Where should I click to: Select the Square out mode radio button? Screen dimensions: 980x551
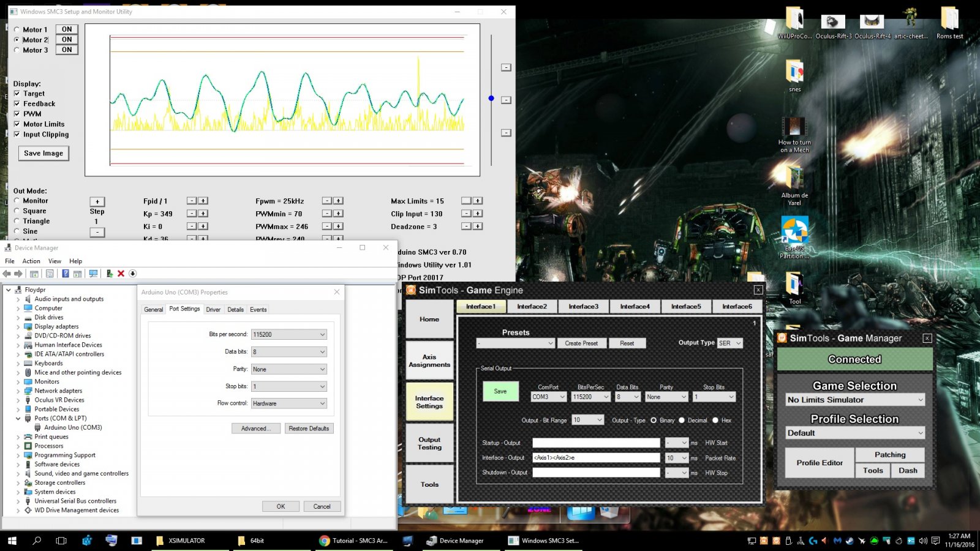point(17,211)
